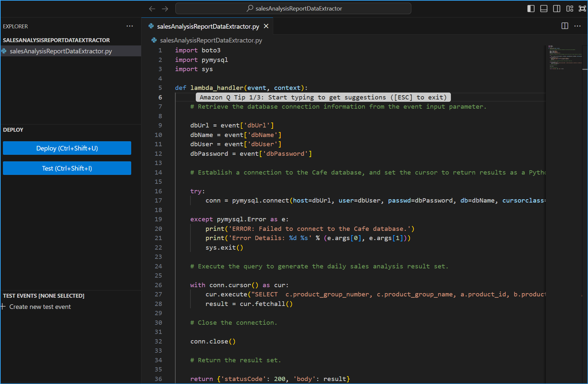Click the Python file icon in the Explorer
588x384 pixels.
4,51
